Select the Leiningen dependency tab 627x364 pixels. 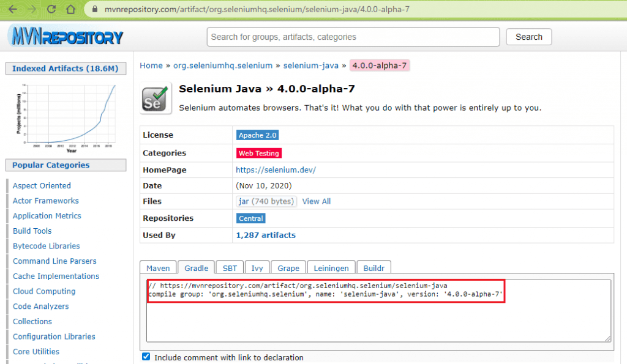pyautogui.click(x=331, y=268)
